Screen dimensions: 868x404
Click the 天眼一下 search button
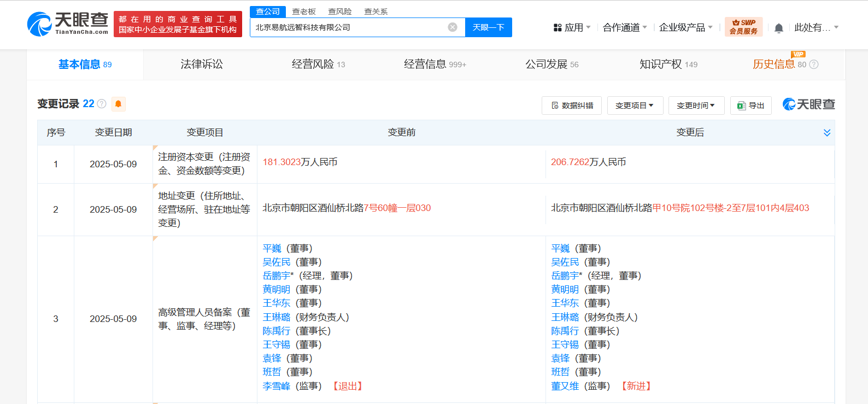coord(489,27)
